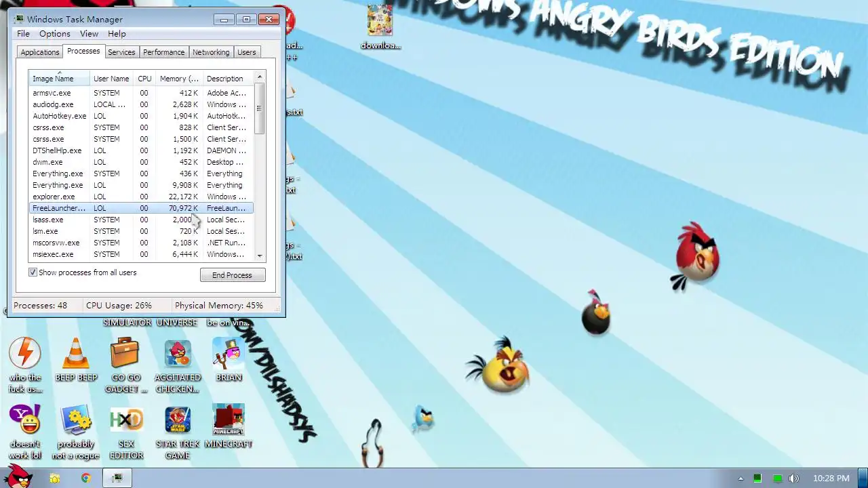
Task: Select the armsvc.exe process row
Action: (141, 93)
